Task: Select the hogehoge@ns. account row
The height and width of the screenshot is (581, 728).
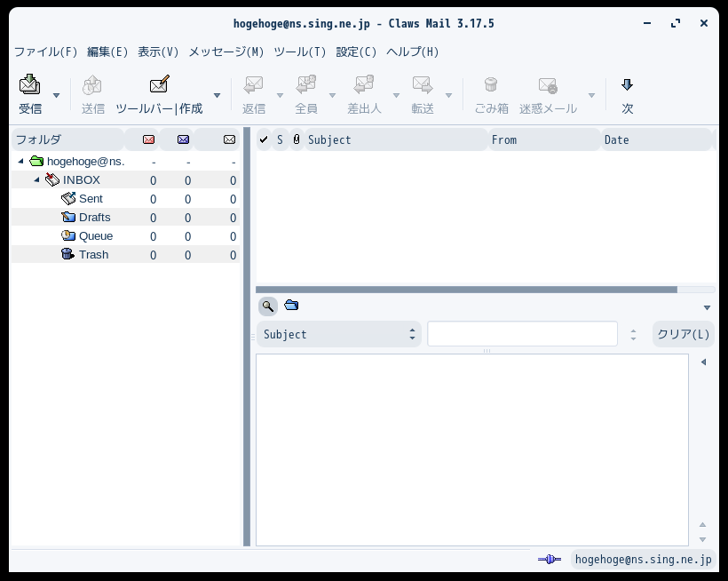Action: point(125,161)
